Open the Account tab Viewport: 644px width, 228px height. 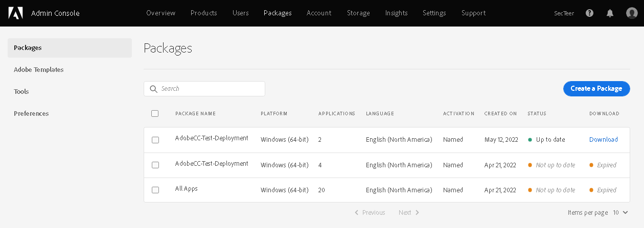click(x=319, y=13)
